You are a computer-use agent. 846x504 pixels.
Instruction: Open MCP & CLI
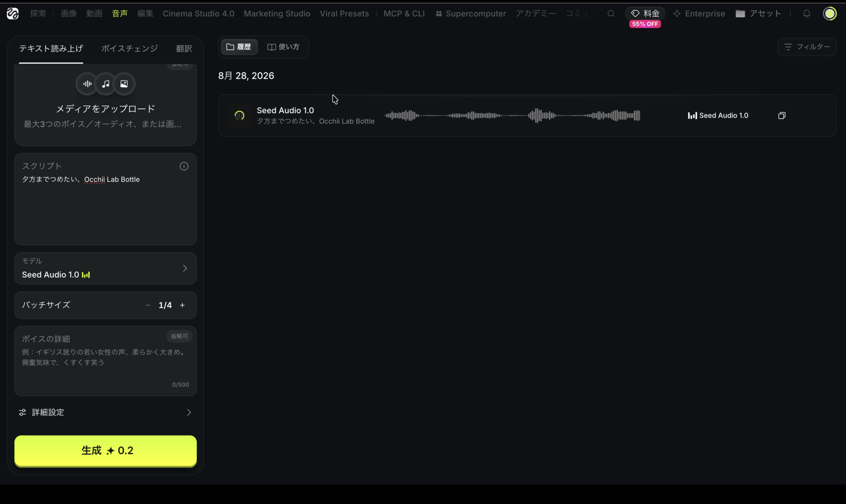tap(404, 14)
